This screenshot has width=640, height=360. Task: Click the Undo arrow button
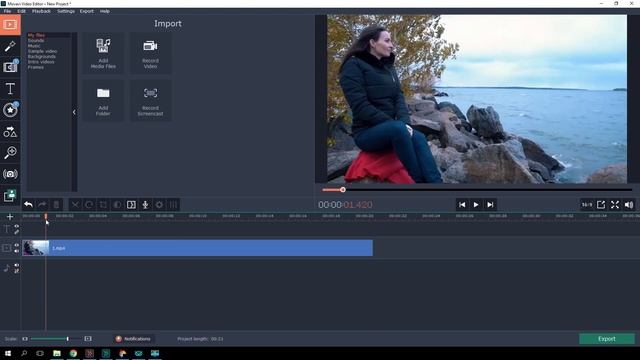[x=28, y=205]
